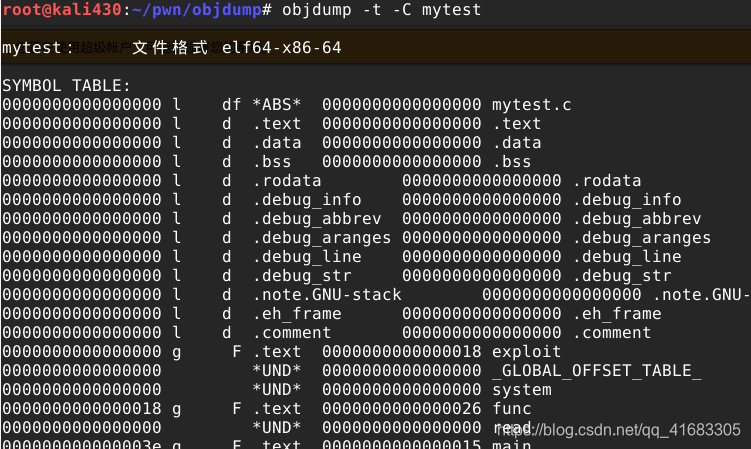Click the 'df' flag in mytest.c row
This screenshot has height=449, width=751.
click(232, 104)
